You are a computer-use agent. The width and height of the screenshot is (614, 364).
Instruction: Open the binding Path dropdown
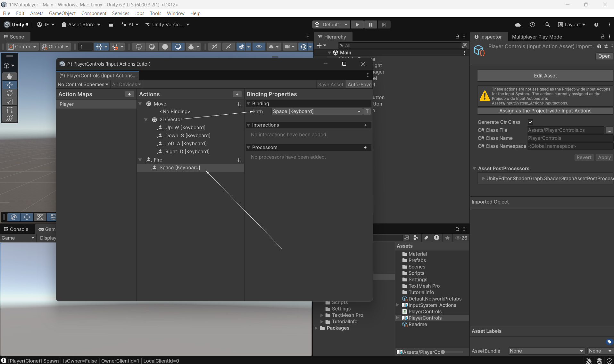point(316,111)
